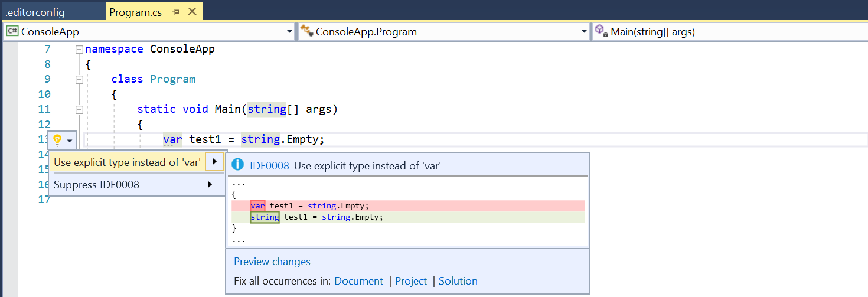
Task: Fix all occurrences in Project
Action: click(411, 281)
